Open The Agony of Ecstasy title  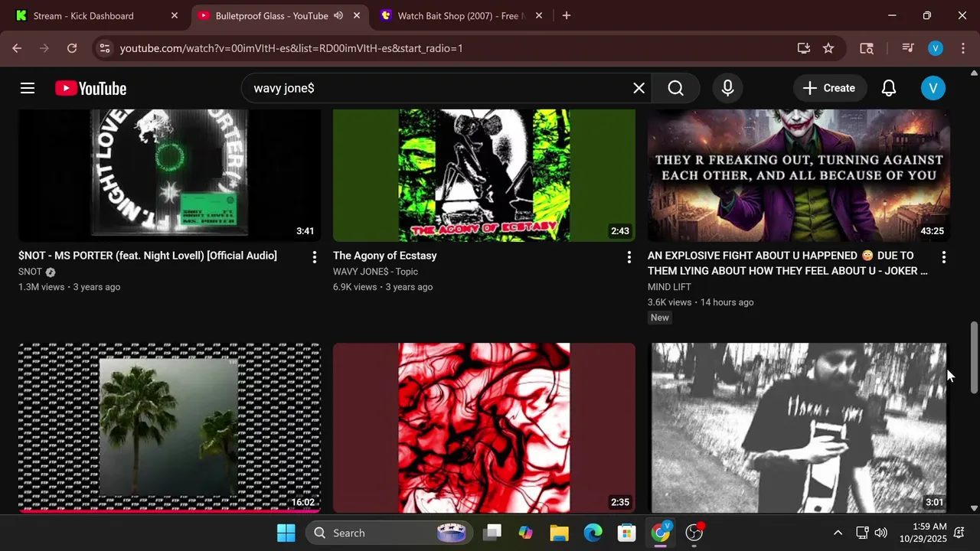[x=385, y=256]
